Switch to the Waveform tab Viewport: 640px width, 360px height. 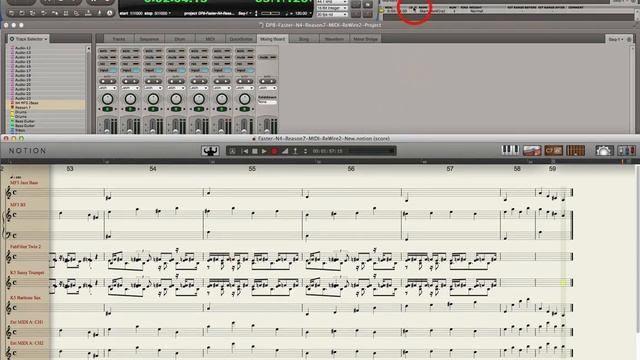(334, 39)
